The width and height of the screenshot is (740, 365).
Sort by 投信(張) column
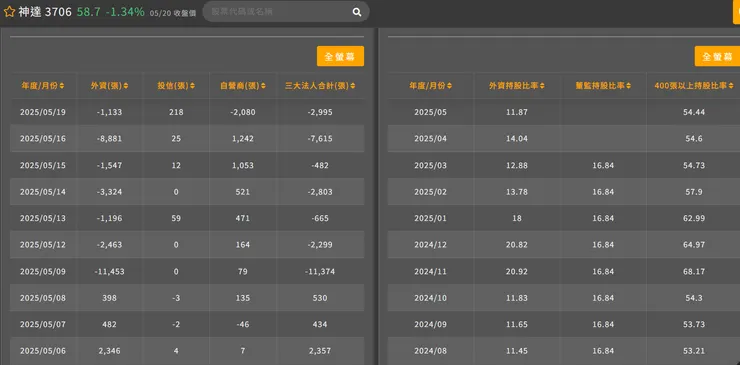176,86
